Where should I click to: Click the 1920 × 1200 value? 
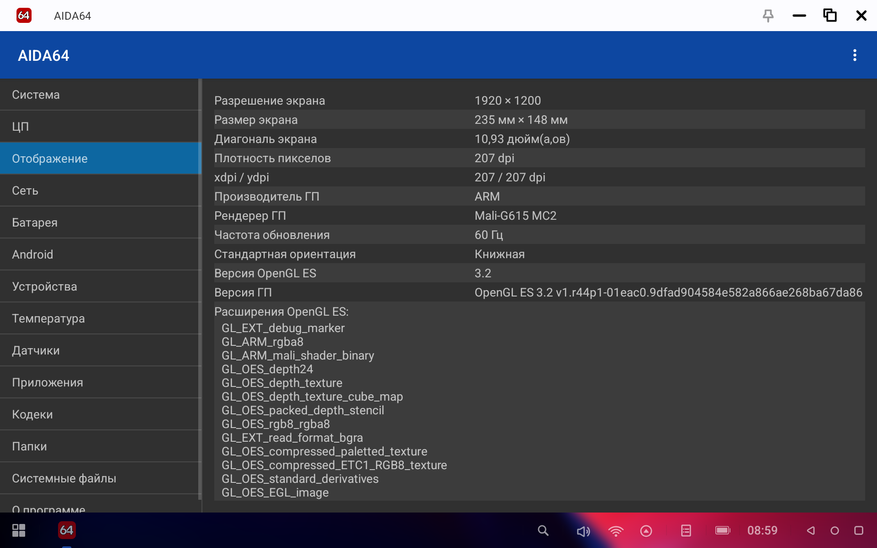[x=508, y=101]
